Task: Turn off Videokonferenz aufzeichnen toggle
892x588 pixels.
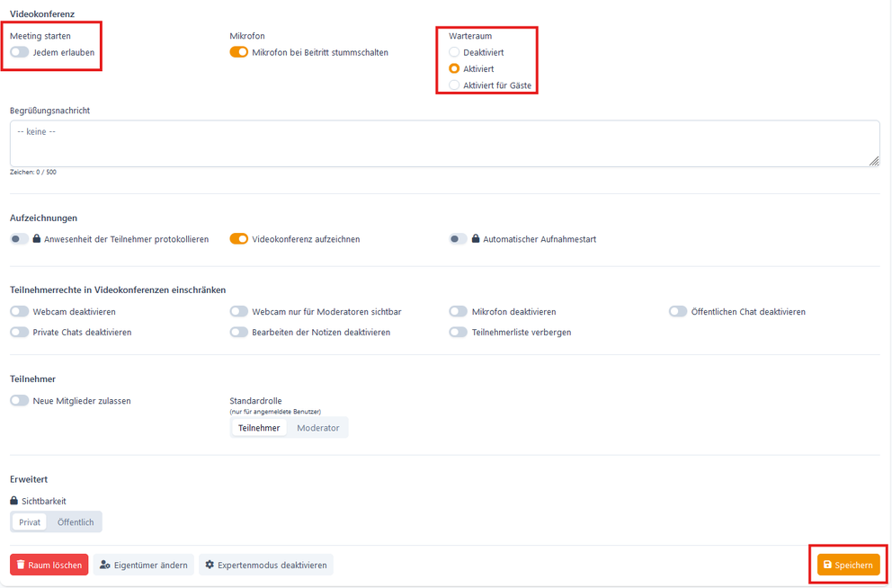Action: point(238,239)
